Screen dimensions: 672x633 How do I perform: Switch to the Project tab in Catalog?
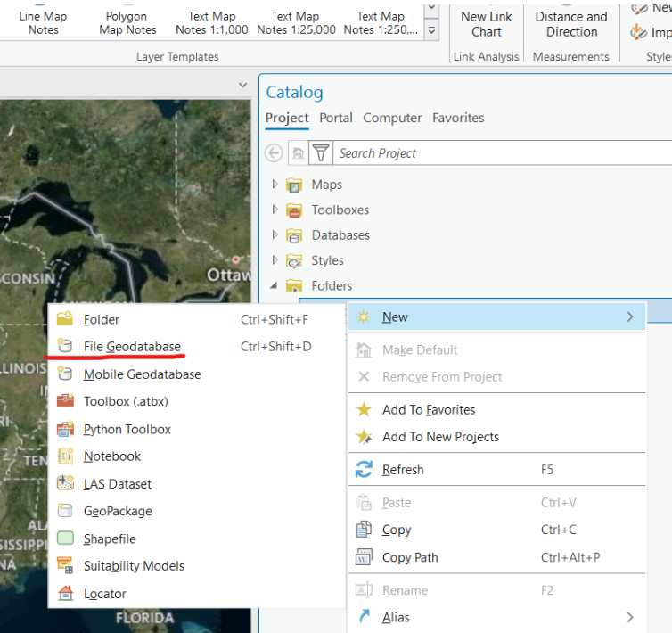[x=287, y=118]
